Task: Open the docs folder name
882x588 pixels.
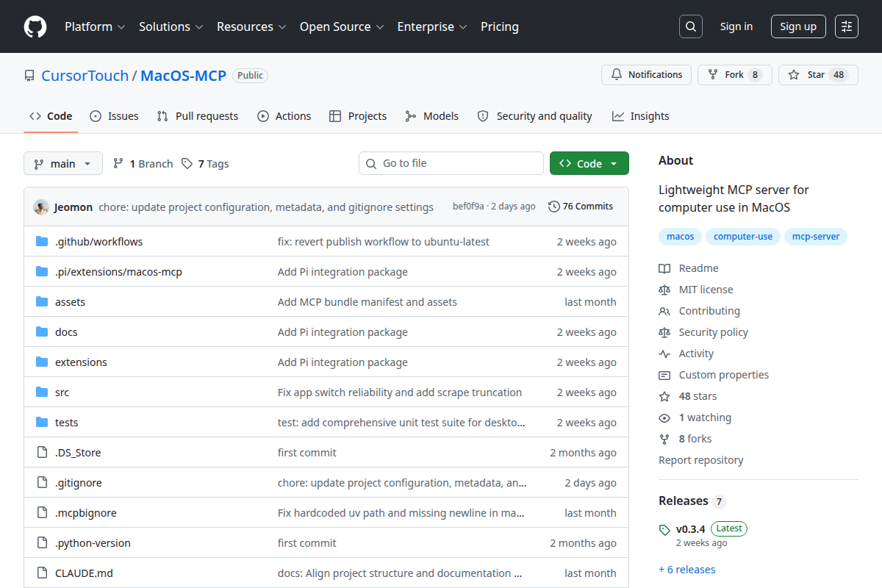Action: [x=66, y=332]
